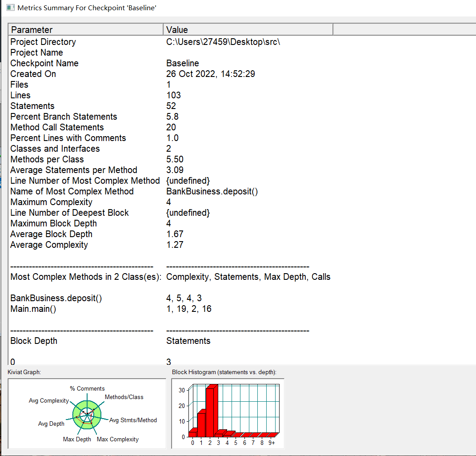The image size is (476, 456).
Task: Click the Metrics Summary window title icon
Action: point(10,8)
